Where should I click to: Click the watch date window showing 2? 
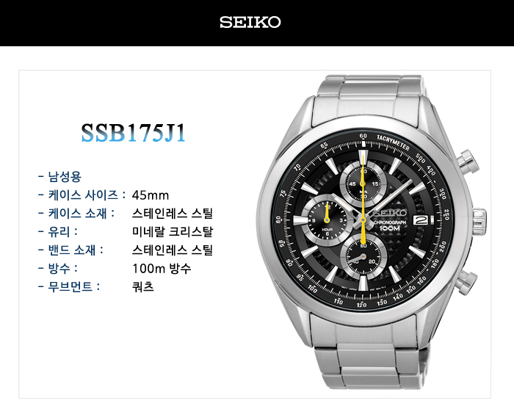(x=420, y=220)
